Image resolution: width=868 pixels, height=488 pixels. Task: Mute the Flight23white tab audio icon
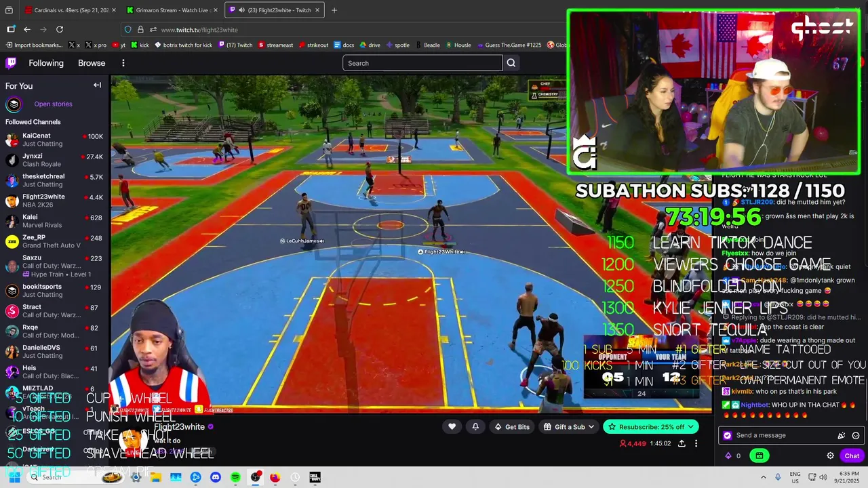(x=242, y=10)
